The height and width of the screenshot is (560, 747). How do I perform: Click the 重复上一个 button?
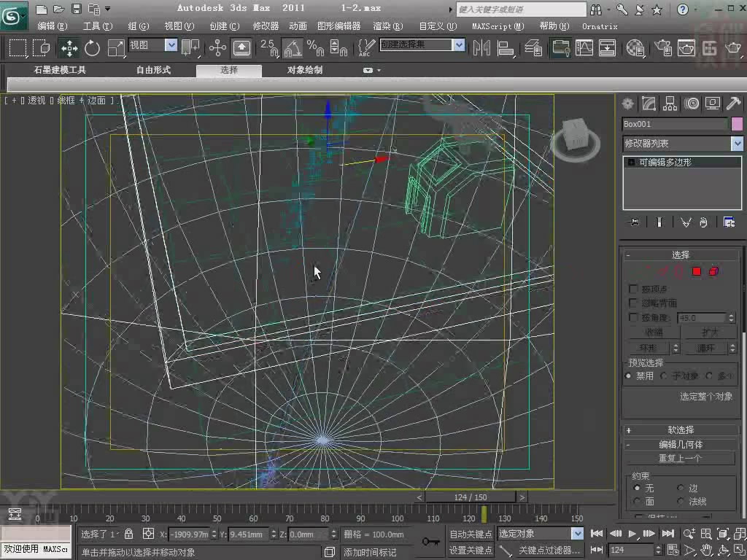pyautogui.click(x=681, y=458)
